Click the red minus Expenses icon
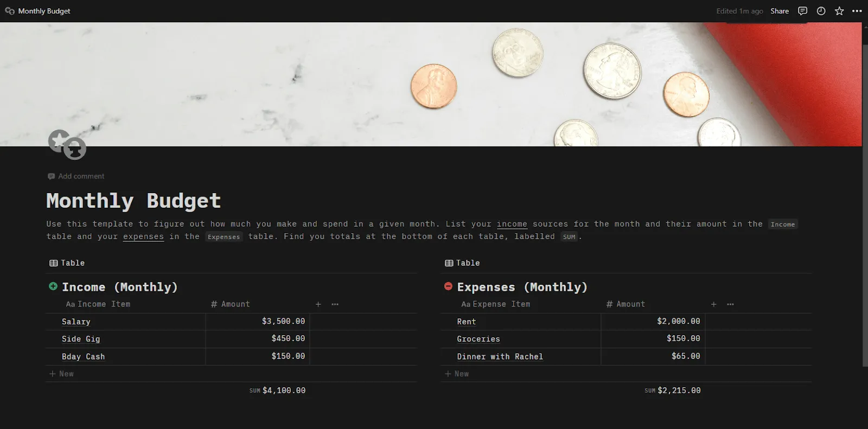The image size is (868, 429). pyautogui.click(x=449, y=286)
